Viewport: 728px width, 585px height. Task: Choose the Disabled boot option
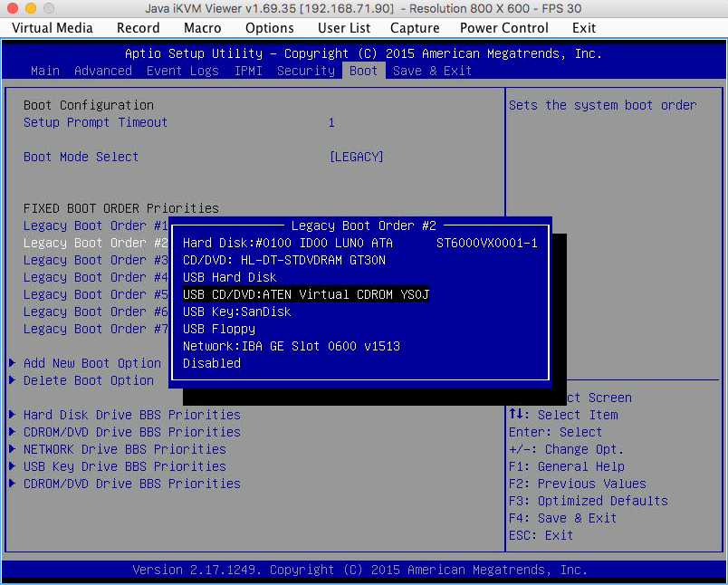(x=211, y=363)
